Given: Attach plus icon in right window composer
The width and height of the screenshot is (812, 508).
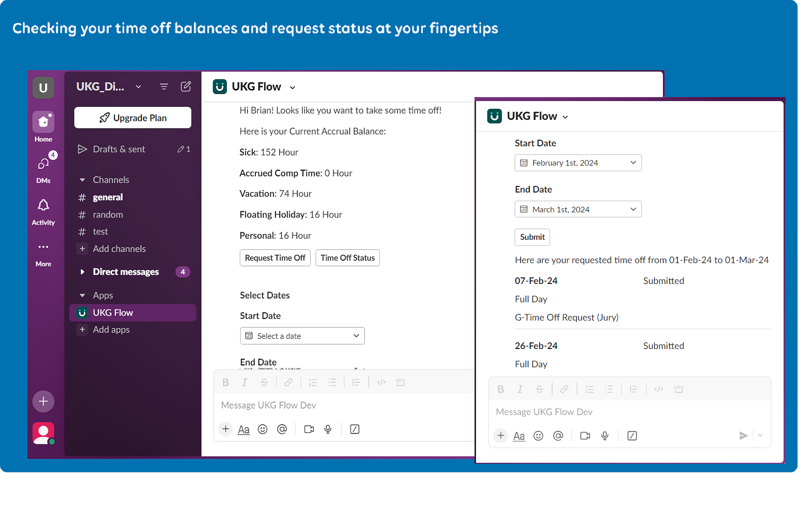Looking at the screenshot, I should (x=501, y=436).
